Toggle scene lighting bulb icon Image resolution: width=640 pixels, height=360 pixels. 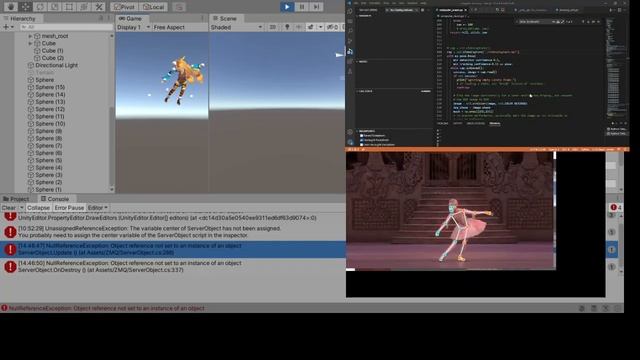pos(287,27)
